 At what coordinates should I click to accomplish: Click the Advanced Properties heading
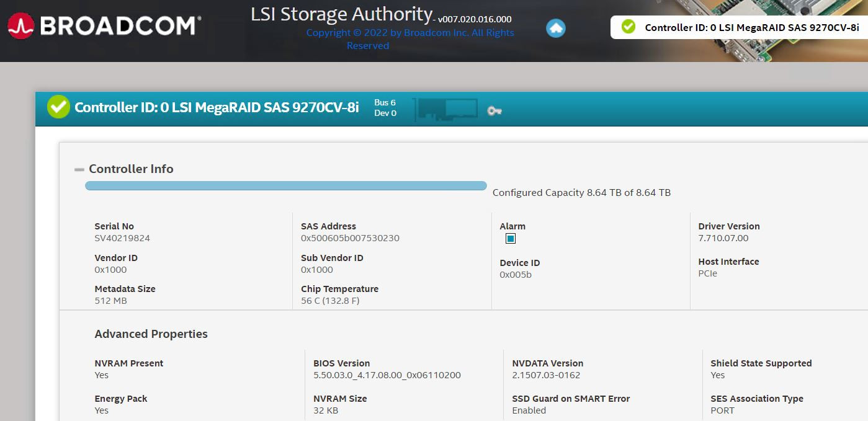pos(151,334)
